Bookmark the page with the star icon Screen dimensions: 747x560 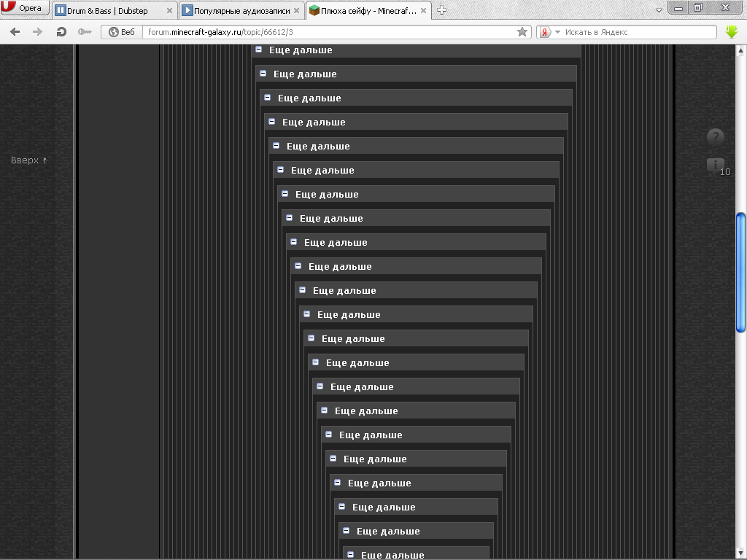click(x=522, y=32)
